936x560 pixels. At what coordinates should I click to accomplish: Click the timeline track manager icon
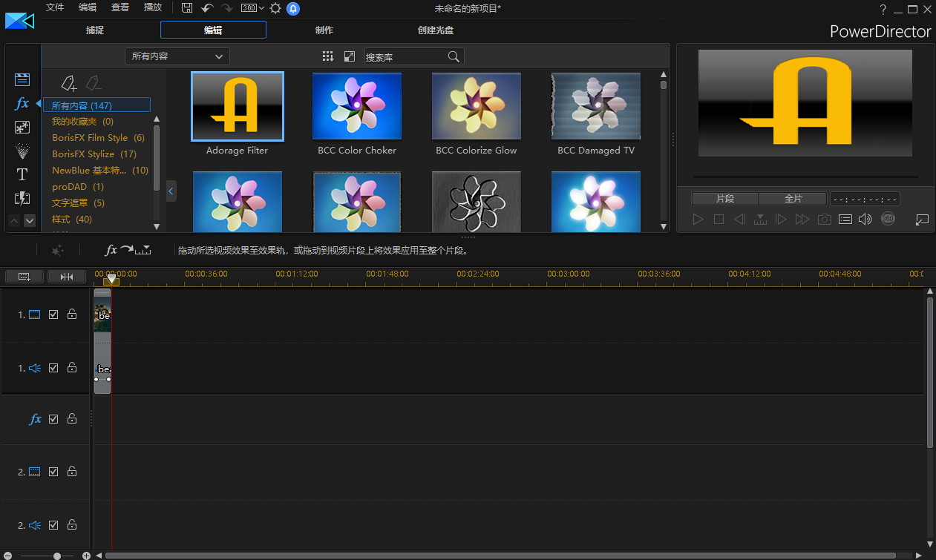click(24, 277)
